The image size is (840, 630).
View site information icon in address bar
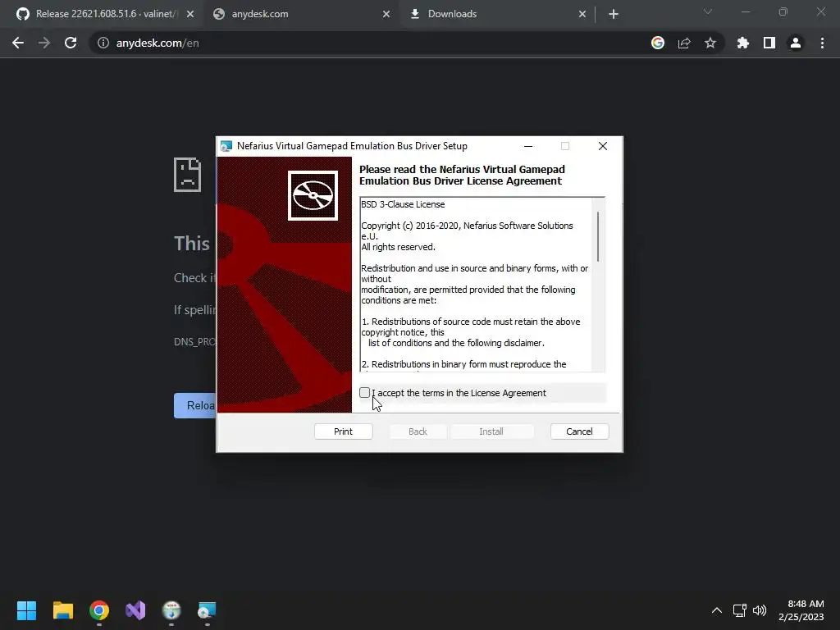click(103, 43)
